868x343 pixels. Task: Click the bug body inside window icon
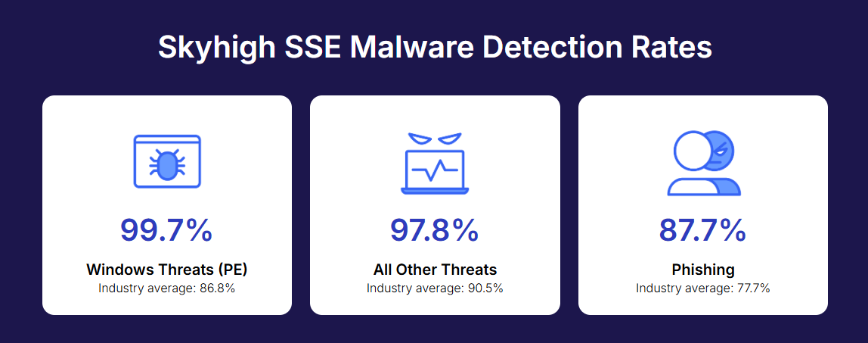click(167, 164)
